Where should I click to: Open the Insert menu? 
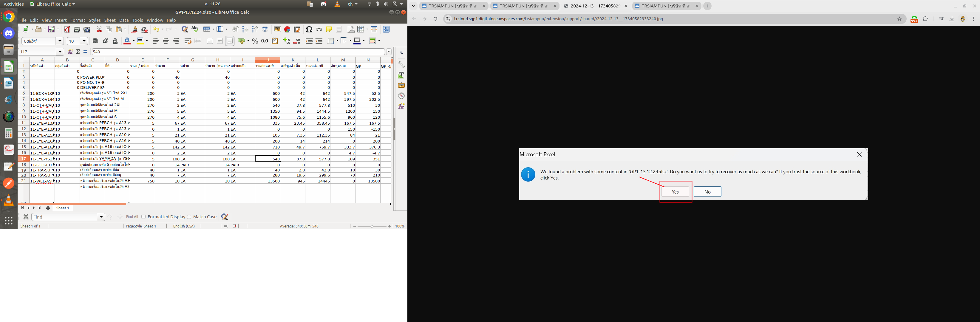click(x=61, y=20)
